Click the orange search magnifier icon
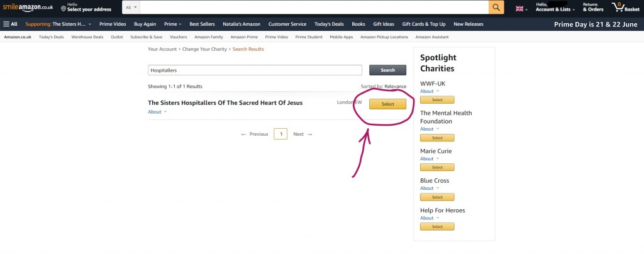The image size is (644, 257). coord(496,8)
